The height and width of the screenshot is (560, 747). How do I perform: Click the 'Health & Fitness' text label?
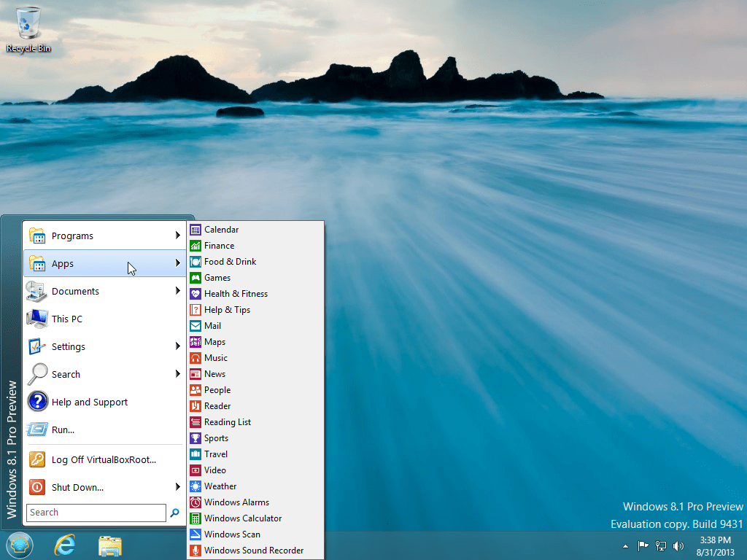click(x=236, y=294)
